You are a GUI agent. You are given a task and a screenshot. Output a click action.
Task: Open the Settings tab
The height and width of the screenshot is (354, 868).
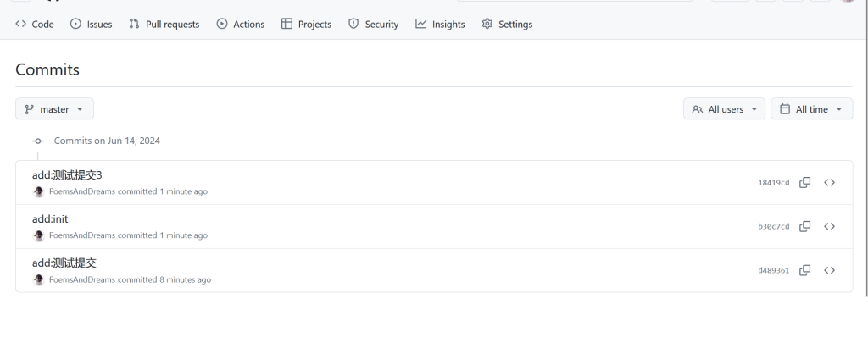(x=507, y=25)
